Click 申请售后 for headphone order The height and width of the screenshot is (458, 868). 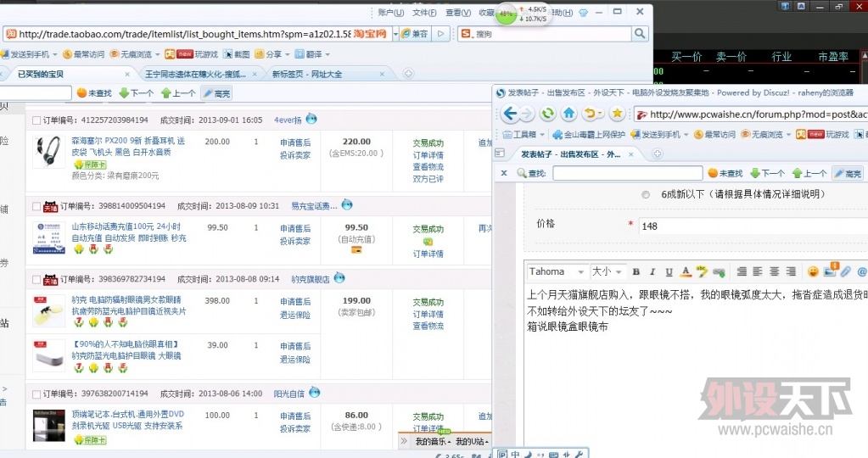coord(295,142)
